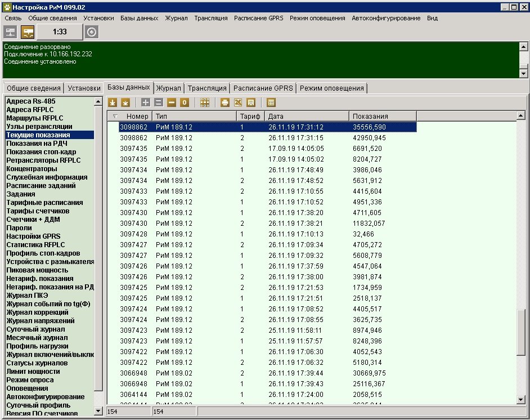This screenshot has width=530, height=420.
Task: Open the Установки menu
Action: click(98, 18)
